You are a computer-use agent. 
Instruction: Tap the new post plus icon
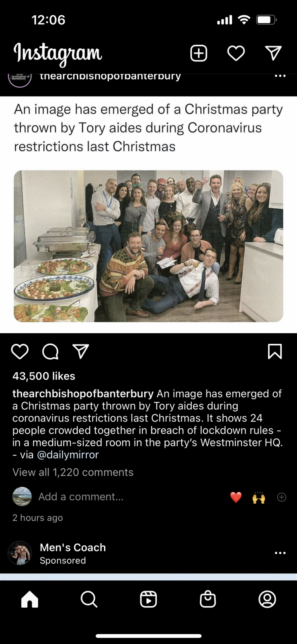click(199, 53)
